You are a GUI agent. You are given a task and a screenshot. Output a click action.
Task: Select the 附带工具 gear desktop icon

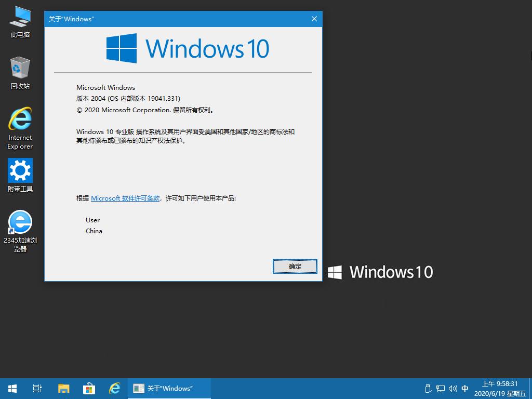click(20, 176)
